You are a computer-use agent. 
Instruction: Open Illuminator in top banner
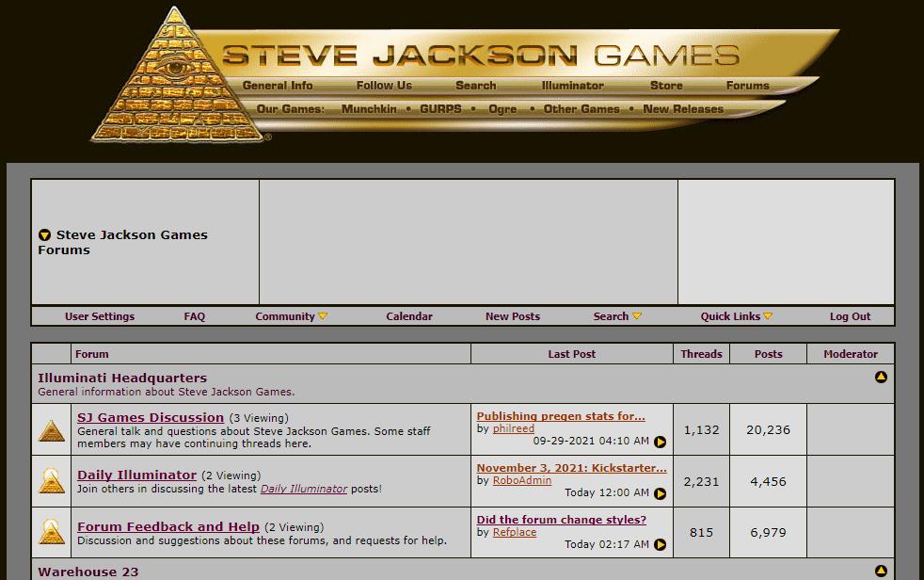573,86
